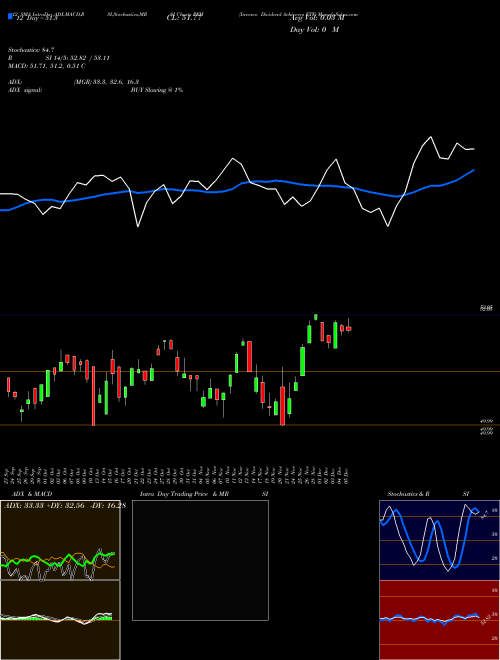The width and height of the screenshot is (500, 660).
Task: Click the 'BUY Slowing @ 1%' signal text
Action: (x=157, y=90)
